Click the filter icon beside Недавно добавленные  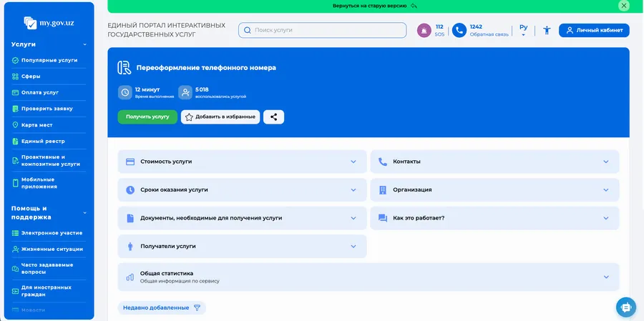tap(198, 307)
